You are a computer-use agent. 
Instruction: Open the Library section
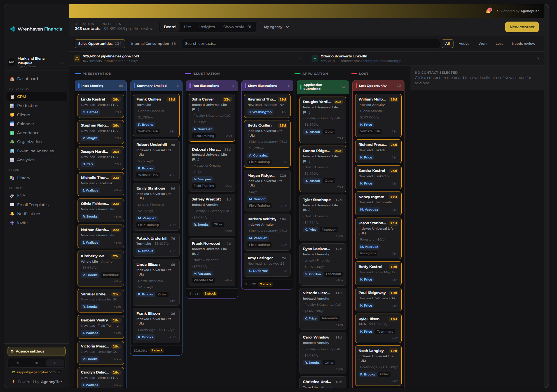point(36,178)
